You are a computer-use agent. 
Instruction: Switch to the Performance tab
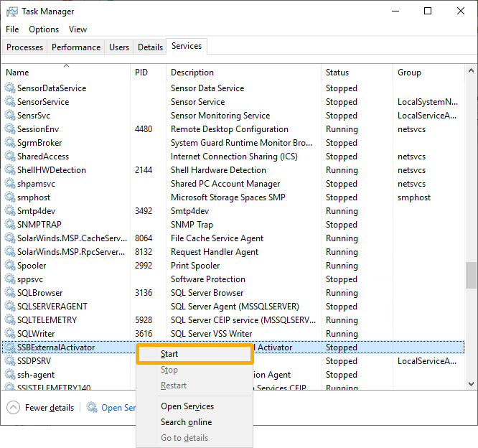(76, 47)
